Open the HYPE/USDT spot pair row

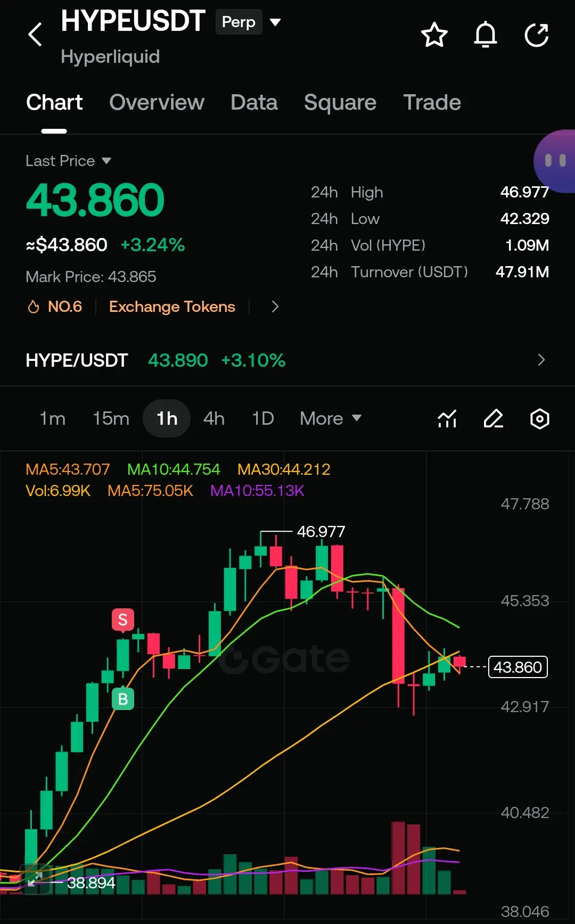click(287, 360)
